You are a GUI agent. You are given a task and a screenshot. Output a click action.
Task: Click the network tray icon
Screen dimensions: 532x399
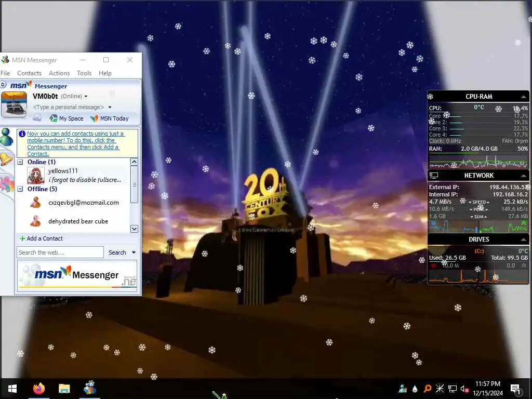[x=453, y=389]
